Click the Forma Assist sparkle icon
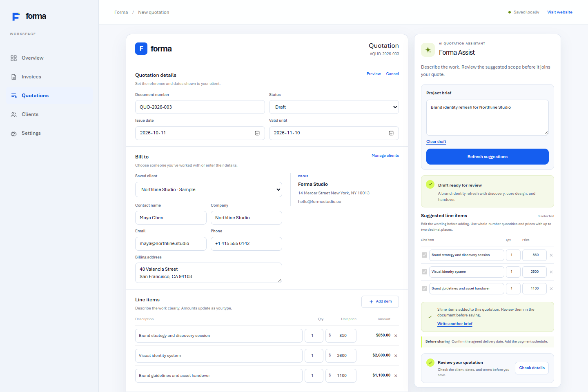This screenshot has height=392, width=588. pos(428,50)
